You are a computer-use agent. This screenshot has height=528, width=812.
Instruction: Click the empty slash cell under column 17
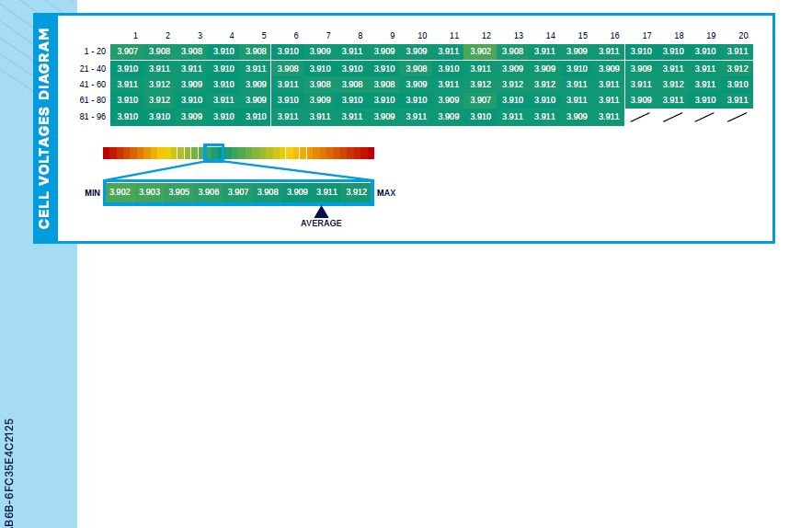(x=641, y=117)
